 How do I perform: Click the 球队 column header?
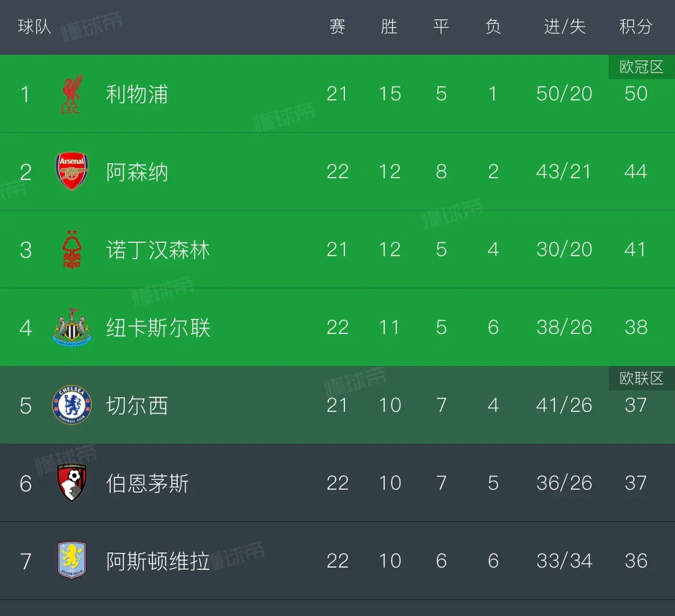pos(35,27)
